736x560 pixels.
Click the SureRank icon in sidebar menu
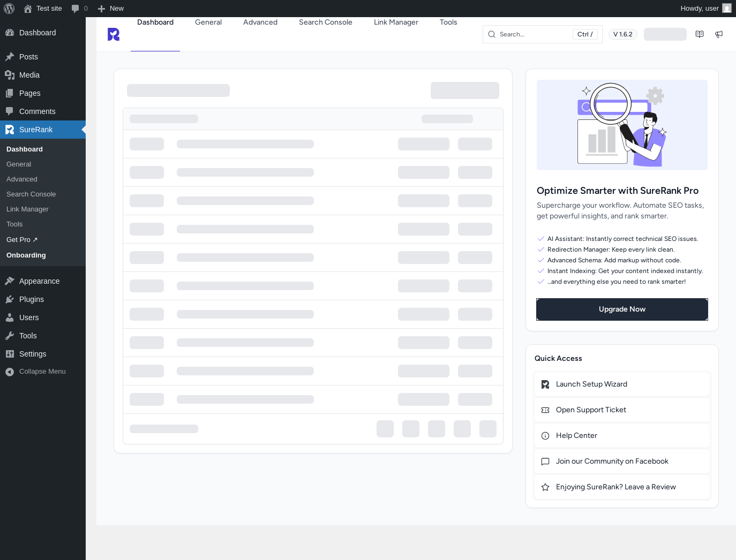click(10, 130)
